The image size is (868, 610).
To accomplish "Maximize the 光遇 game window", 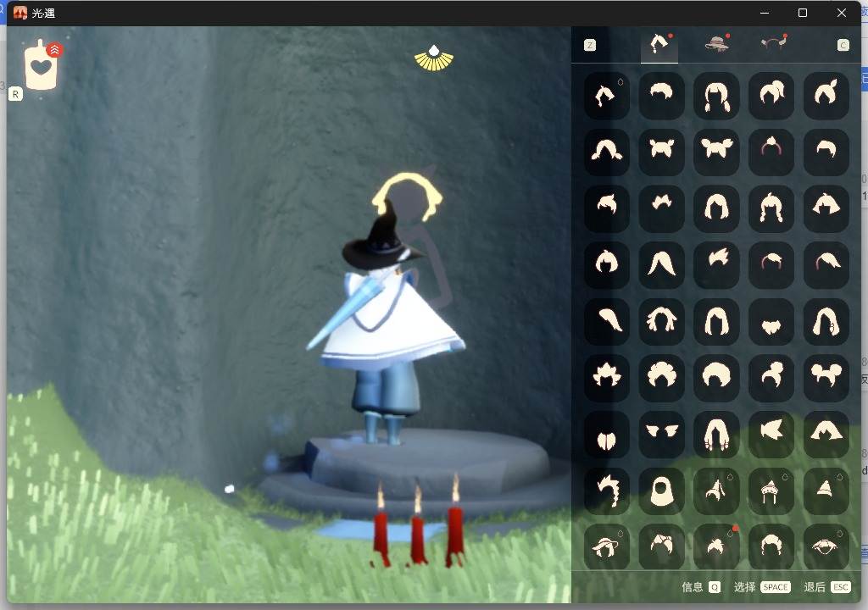I will pyautogui.click(x=802, y=13).
